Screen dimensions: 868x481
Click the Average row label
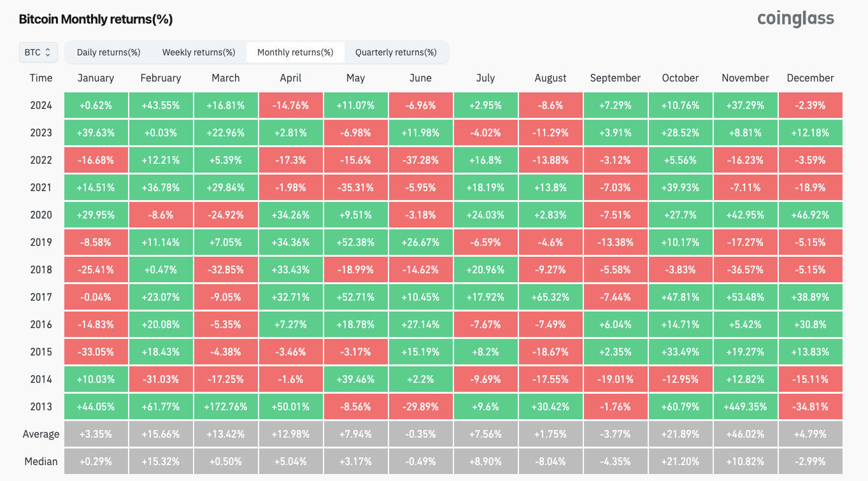coord(41,434)
